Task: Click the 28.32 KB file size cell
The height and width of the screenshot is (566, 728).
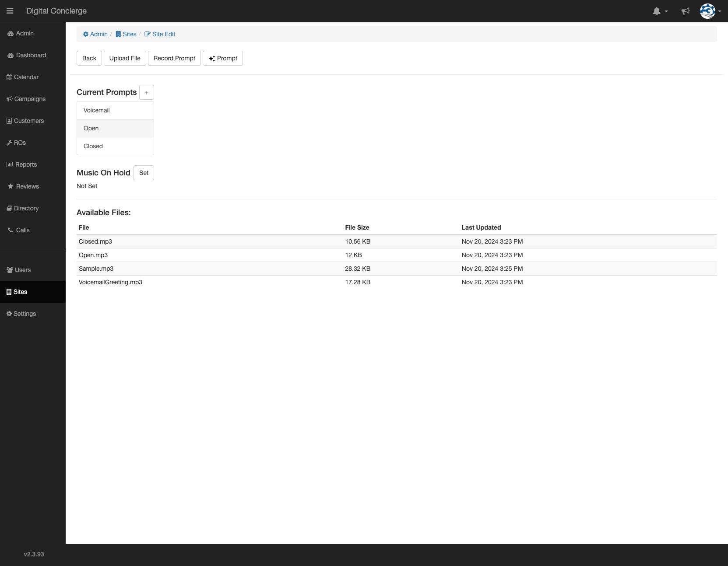Action: [358, 269]
